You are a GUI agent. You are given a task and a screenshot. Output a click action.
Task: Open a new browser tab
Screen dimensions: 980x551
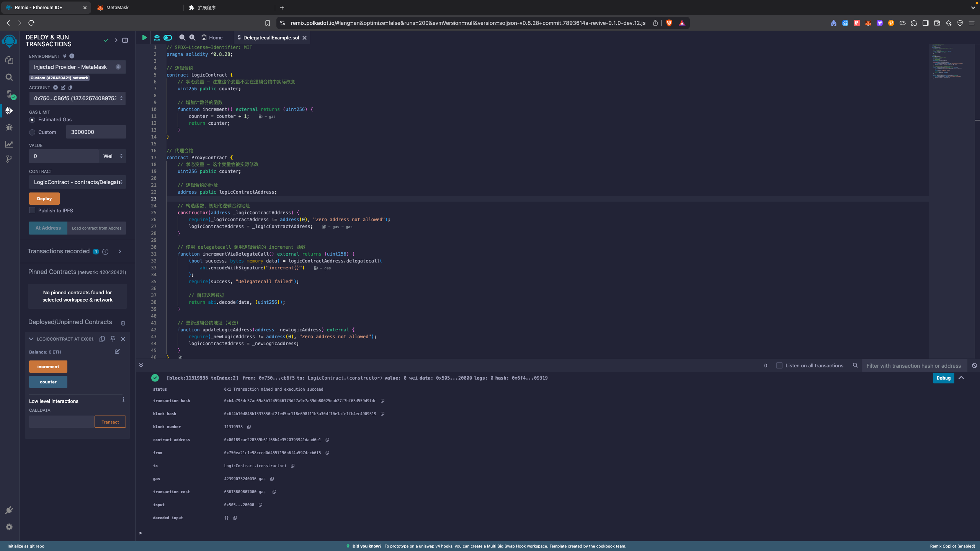282,8
